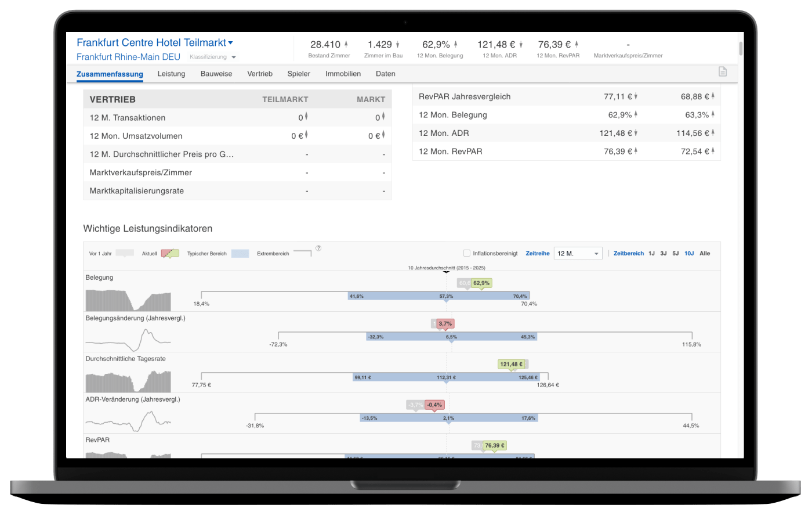Viewport: 812px width, 519px height.
Task: Click trend arrow beside header 76,39 € RevPAR
Action: [577, 45]
